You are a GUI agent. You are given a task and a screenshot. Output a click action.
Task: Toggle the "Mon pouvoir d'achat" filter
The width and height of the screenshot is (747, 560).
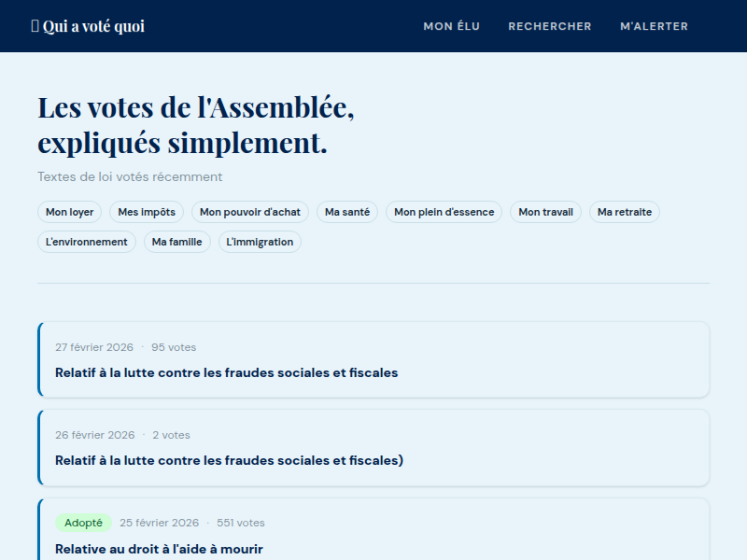[x=249, y=212]
